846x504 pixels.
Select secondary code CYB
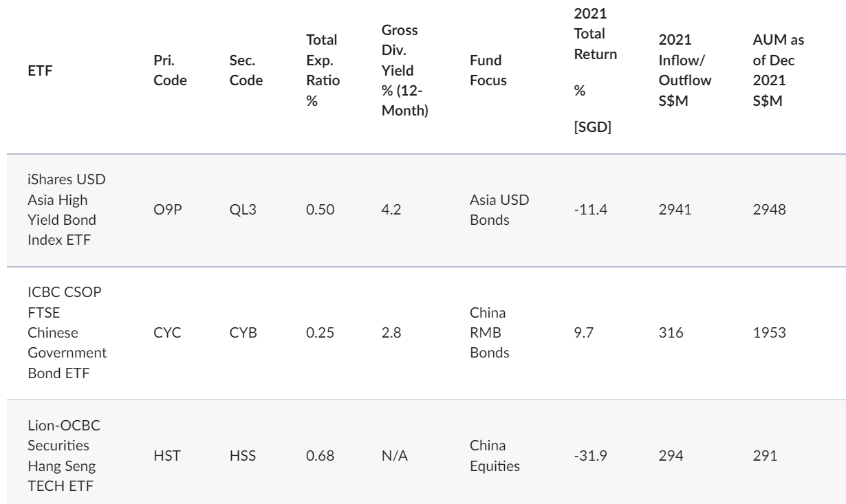[241, 333]
